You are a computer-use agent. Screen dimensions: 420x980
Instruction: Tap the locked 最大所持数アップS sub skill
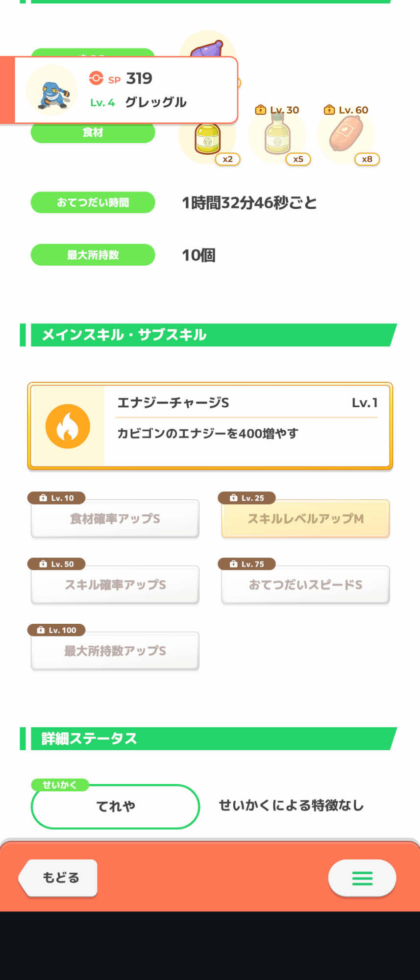tap(115, 651)
